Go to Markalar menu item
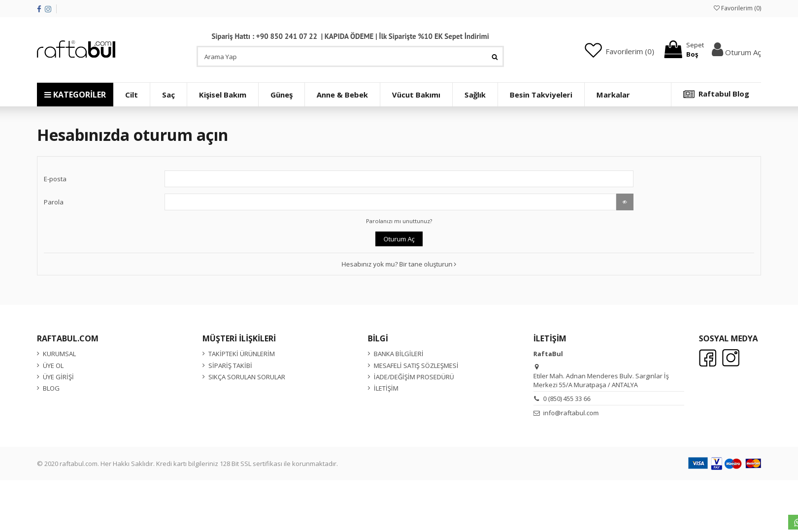 pyautogui.click(x=613, y=95)
